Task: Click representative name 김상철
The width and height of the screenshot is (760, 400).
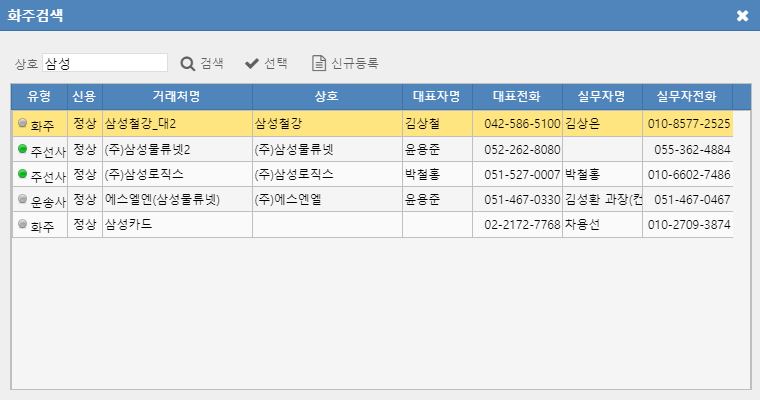Action: 422,124
